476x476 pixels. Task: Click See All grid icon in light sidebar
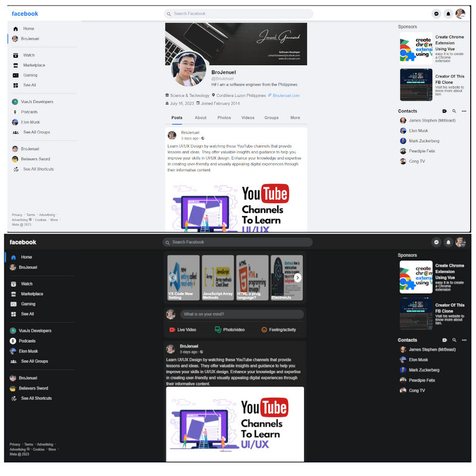(16, 85)
